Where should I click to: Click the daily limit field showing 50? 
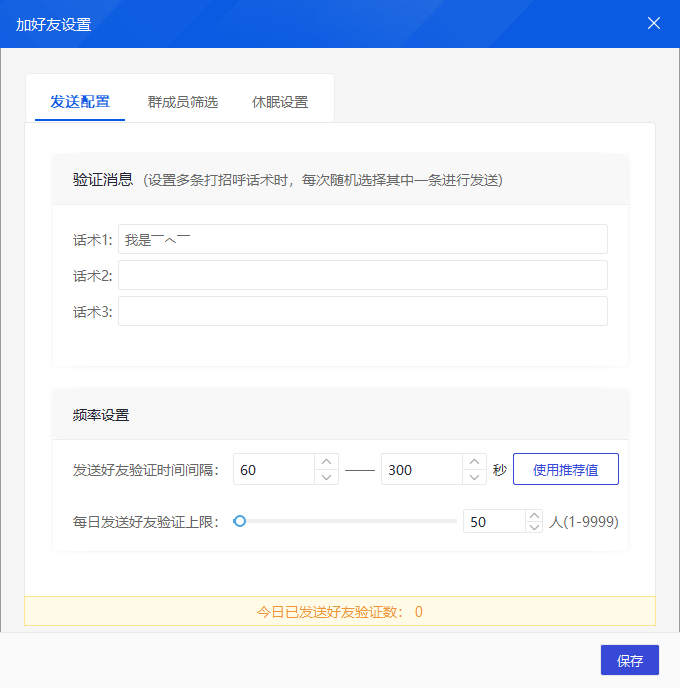tap(493, 522)
